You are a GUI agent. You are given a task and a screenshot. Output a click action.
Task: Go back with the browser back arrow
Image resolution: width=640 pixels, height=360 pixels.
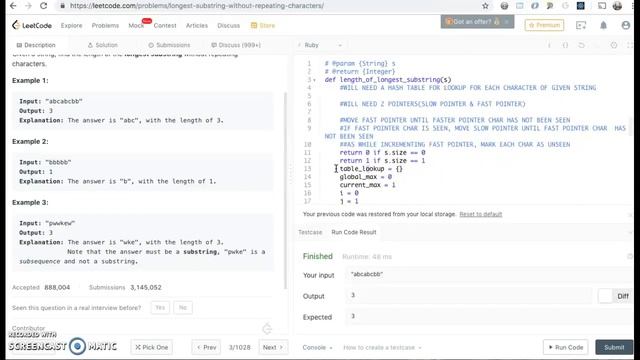(13, 6)
